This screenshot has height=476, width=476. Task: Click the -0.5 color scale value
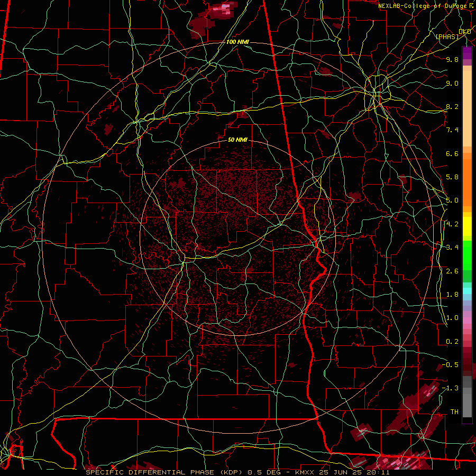point(450,365)
